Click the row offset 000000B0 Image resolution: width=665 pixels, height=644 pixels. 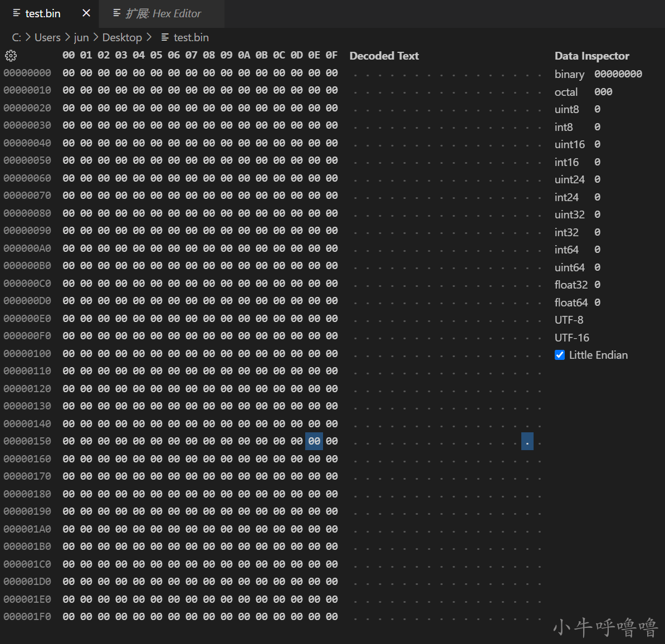tap(27, 266)
